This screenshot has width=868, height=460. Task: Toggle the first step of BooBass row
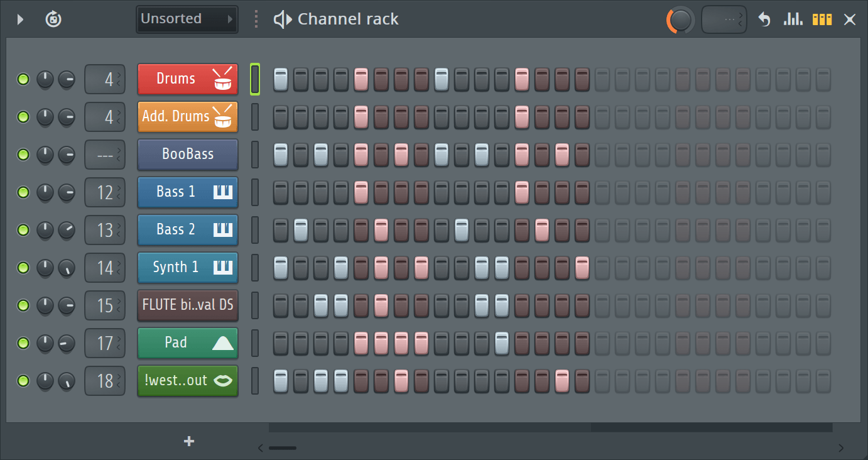click(281, 155)
